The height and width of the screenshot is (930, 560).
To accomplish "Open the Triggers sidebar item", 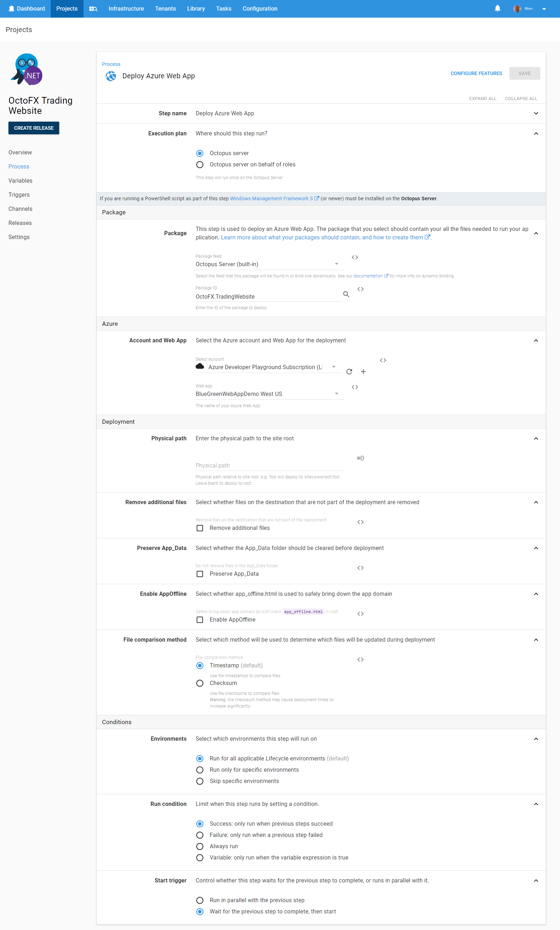I will click(19, 195).
